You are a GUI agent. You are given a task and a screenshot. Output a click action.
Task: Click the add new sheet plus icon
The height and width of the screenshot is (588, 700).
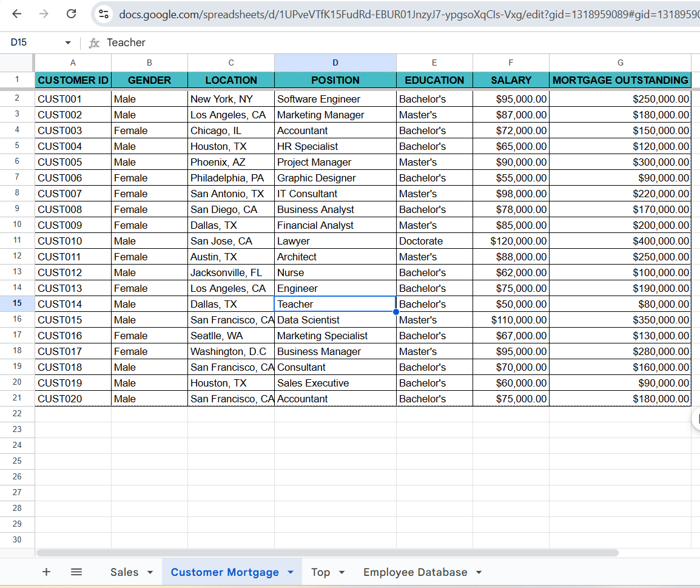pos(46,572)
